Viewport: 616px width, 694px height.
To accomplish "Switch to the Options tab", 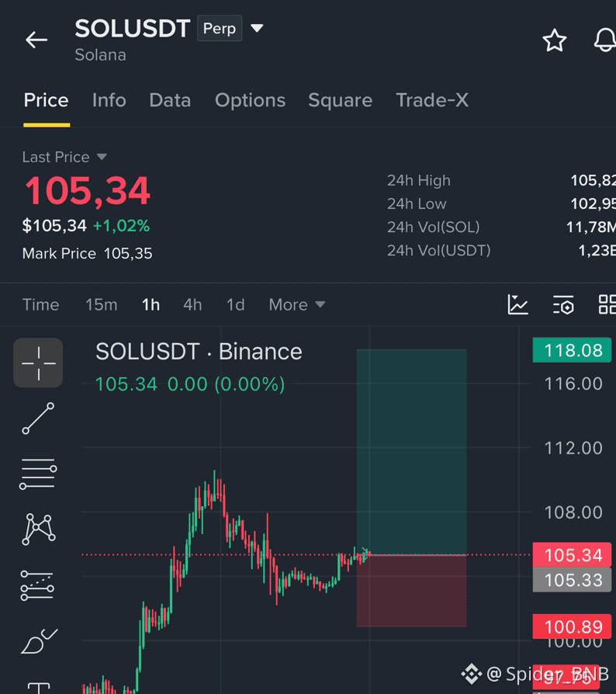I will click(251, 100).
